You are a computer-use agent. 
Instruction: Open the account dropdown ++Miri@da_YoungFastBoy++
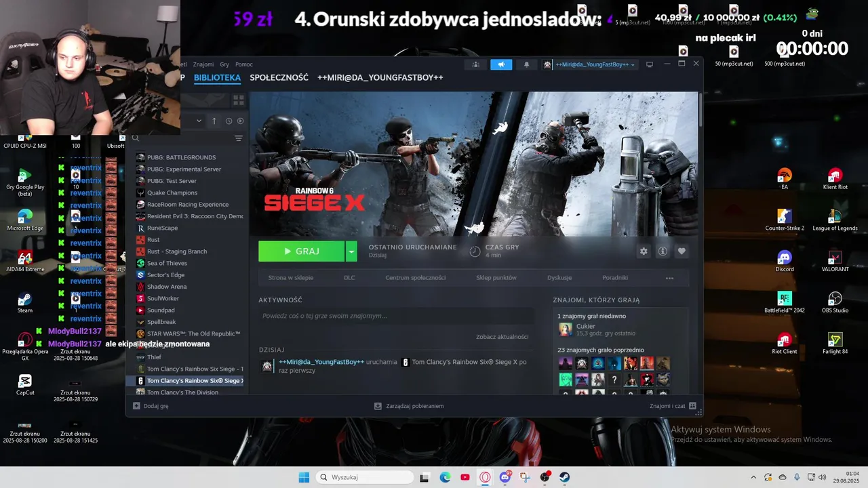[590, 64]
